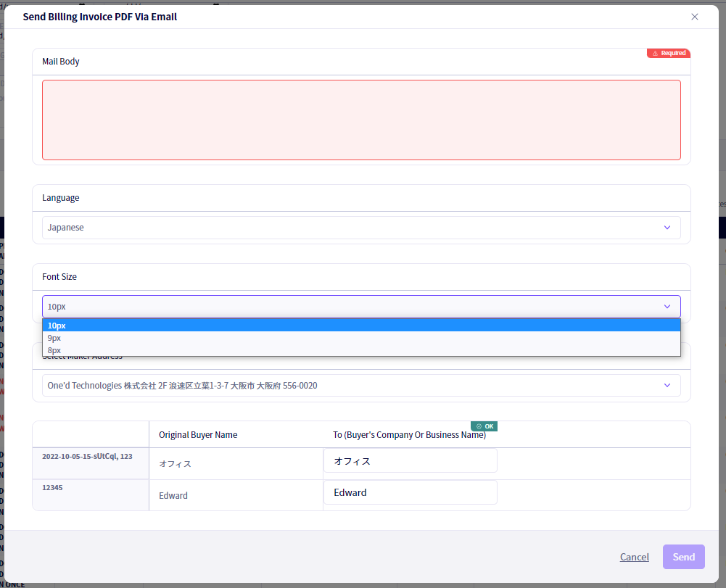Click the maker address chevron arrow
This screenshot has height=588, width=726.
[x=667, y=386]
